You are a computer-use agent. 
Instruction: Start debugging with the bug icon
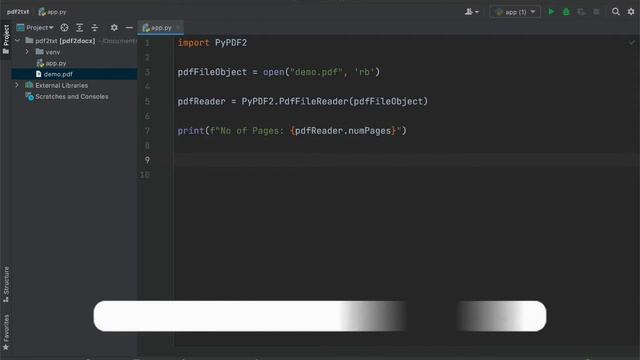pos(566,12)
